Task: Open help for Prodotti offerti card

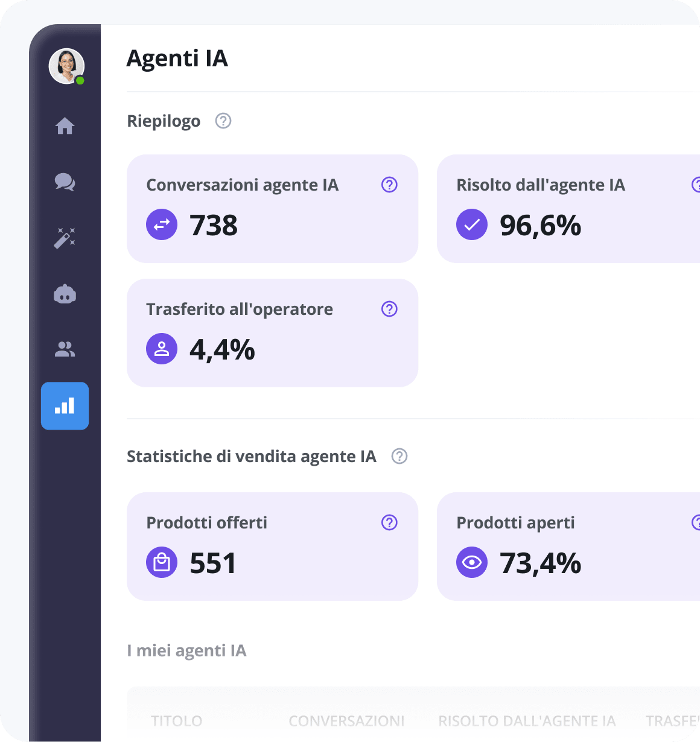Action: point(389,522)
